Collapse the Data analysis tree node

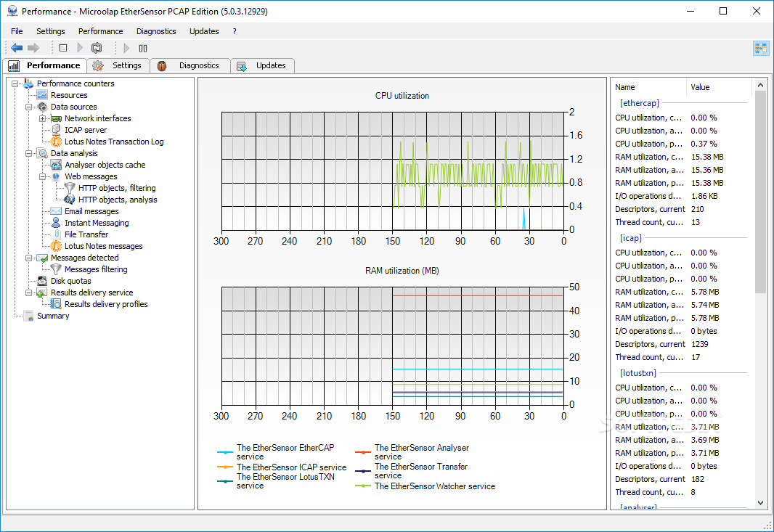pos(28,153)
